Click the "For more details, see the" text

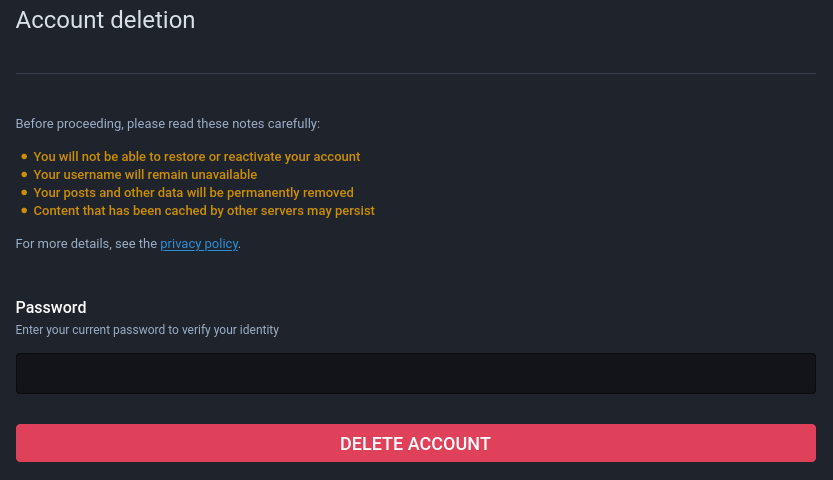tap(86, 243)
